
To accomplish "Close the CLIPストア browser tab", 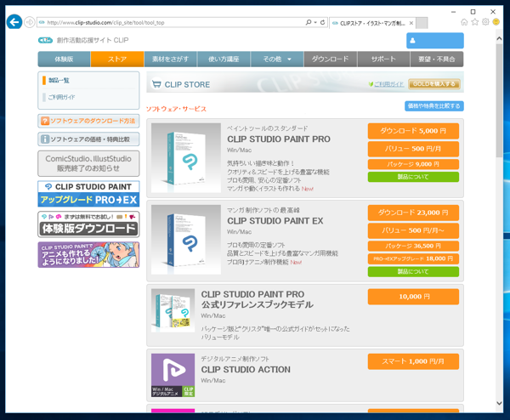I will point(411,23).
